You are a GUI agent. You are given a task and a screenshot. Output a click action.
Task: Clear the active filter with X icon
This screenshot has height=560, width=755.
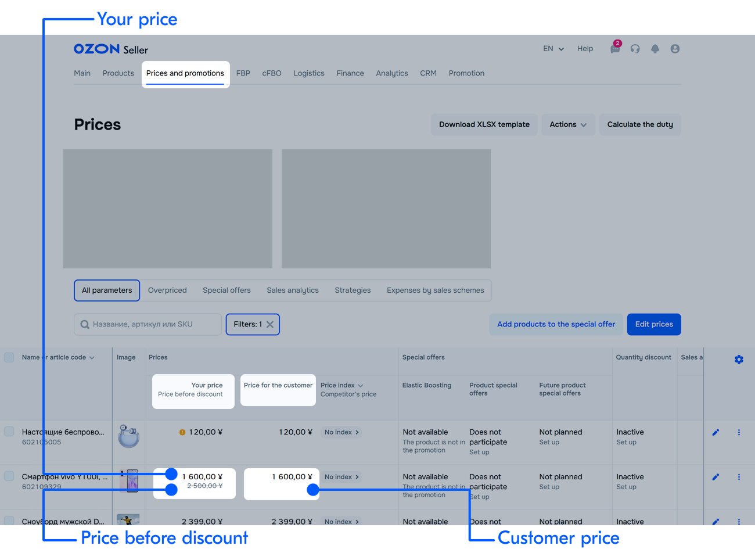[270, 325]
